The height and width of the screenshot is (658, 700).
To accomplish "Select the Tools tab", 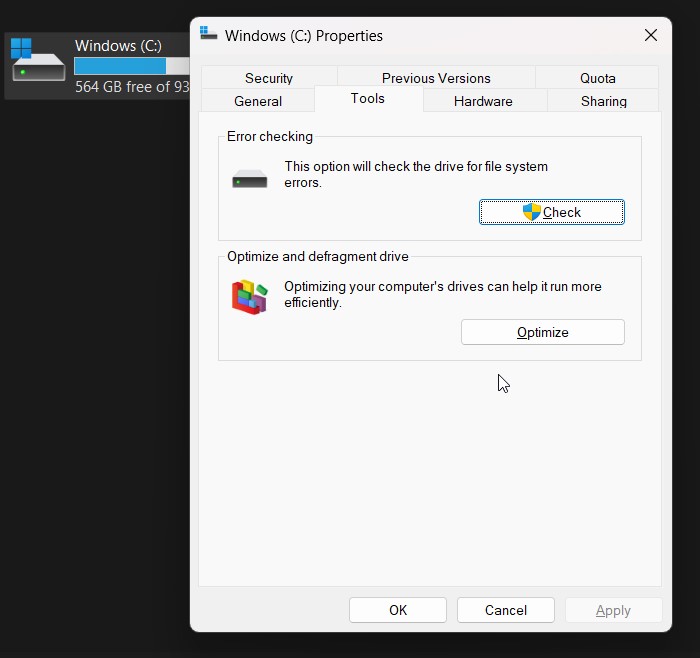I will coord(368,98).
